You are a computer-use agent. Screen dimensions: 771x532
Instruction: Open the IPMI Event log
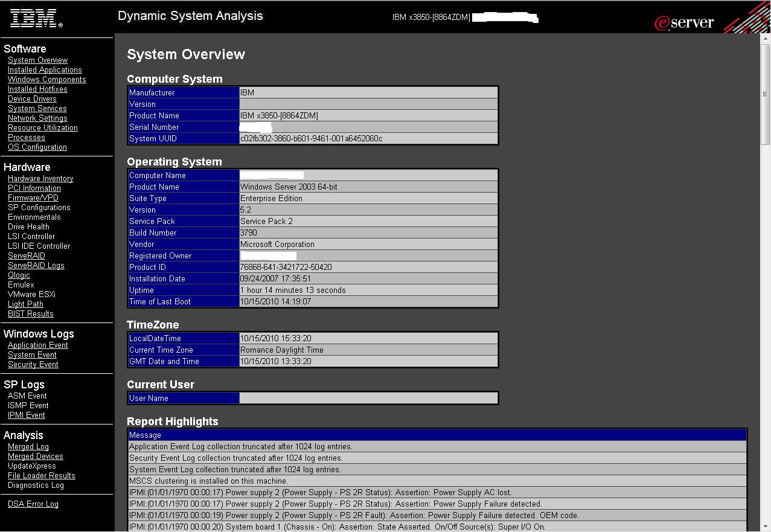[x=26, y=415]
